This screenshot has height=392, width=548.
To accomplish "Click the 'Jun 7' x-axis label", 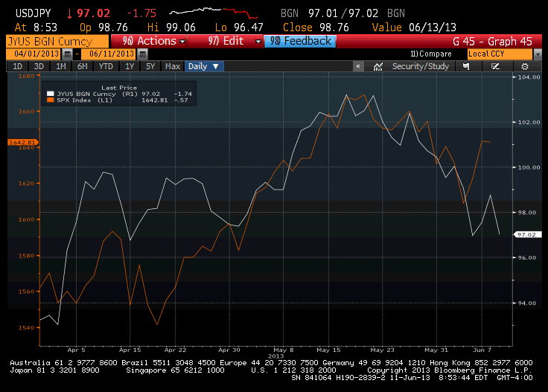I will 482,350.
